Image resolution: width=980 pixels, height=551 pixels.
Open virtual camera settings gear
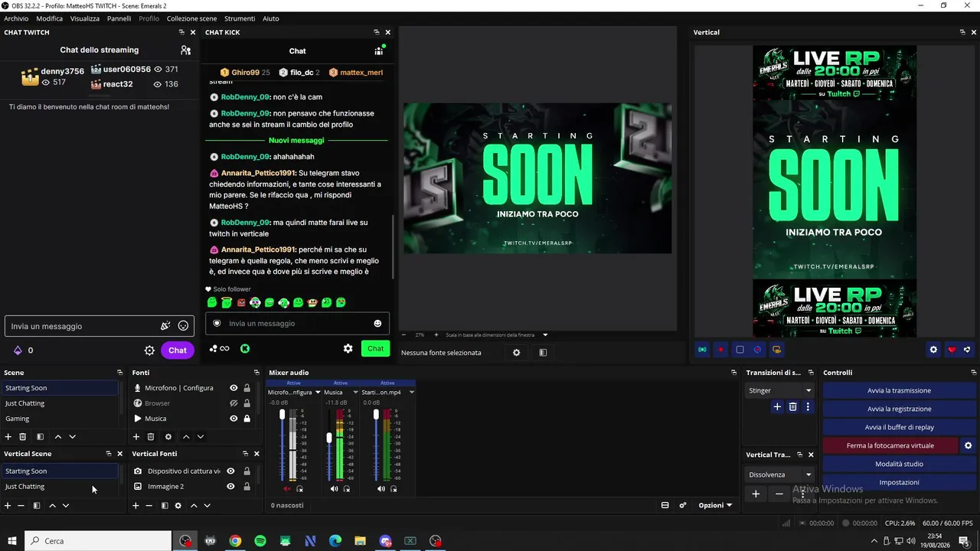(x=968, y=445)
